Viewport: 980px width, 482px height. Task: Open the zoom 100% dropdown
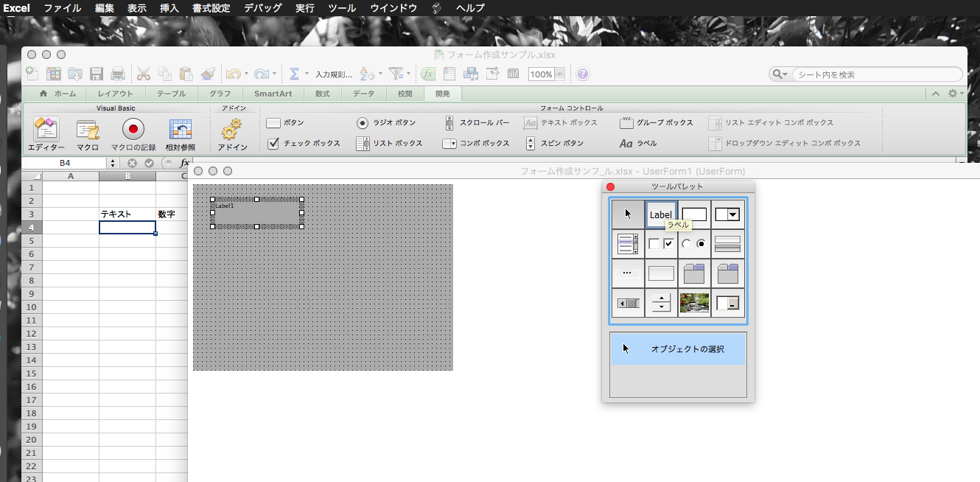point(560,74)
